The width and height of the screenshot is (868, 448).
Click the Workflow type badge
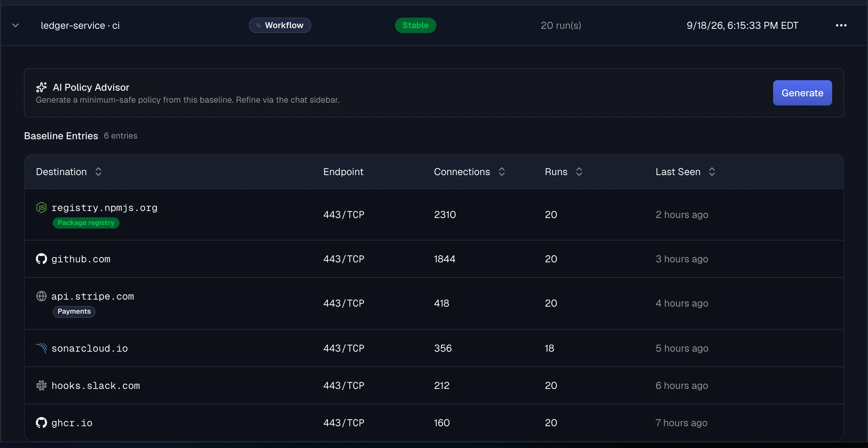tap(280, 25)
